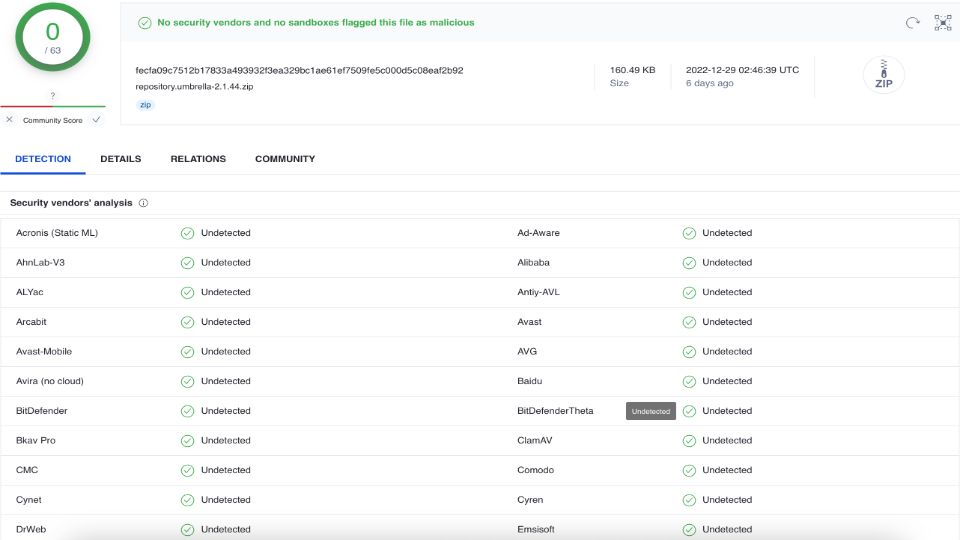Open the DETAILS tab
960x540 pixels.
[x=121, y=159]
